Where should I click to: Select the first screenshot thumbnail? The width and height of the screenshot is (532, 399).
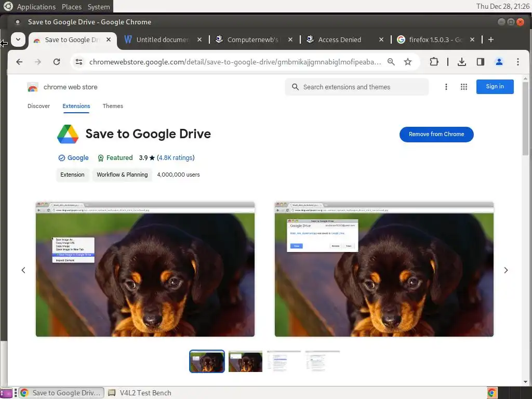207,362
